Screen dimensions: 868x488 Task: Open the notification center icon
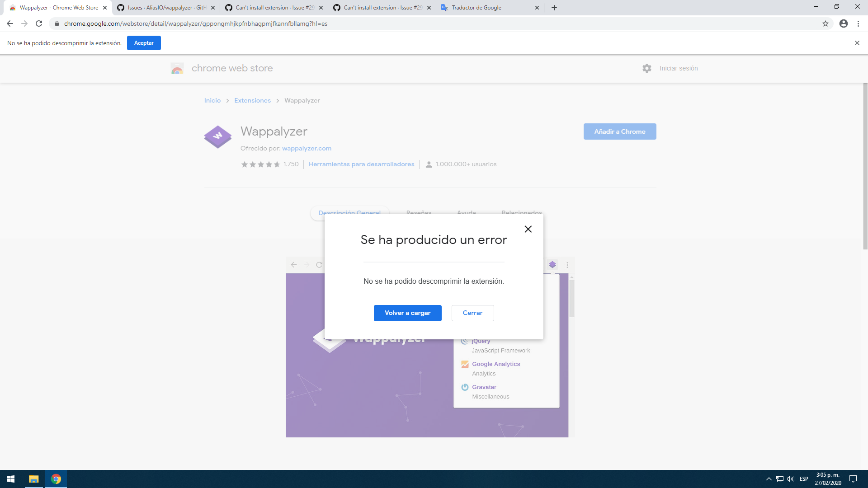853,479
